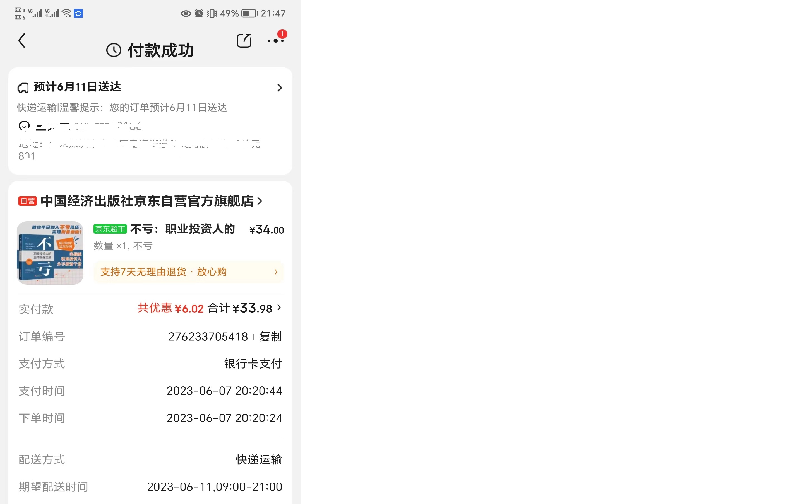Tap the delivery truck icon
Image resolution: width=812 pixels, height=504 pixels.
[x=23, y=88]
